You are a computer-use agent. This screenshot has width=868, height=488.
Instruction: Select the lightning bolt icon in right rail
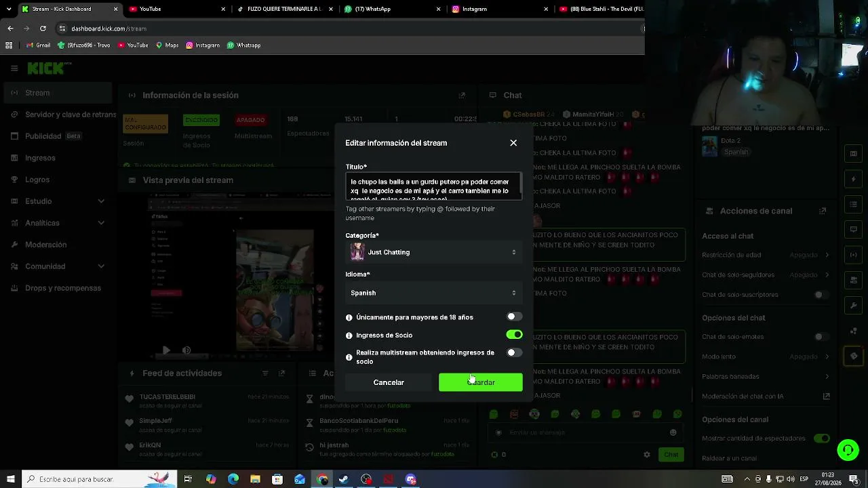click(x=854, y=179)
